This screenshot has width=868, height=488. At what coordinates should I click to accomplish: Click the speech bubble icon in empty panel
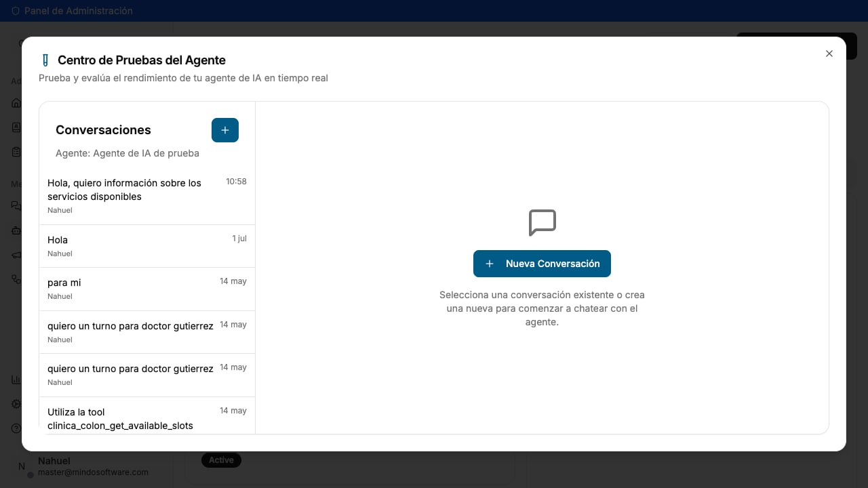point(542,223)
